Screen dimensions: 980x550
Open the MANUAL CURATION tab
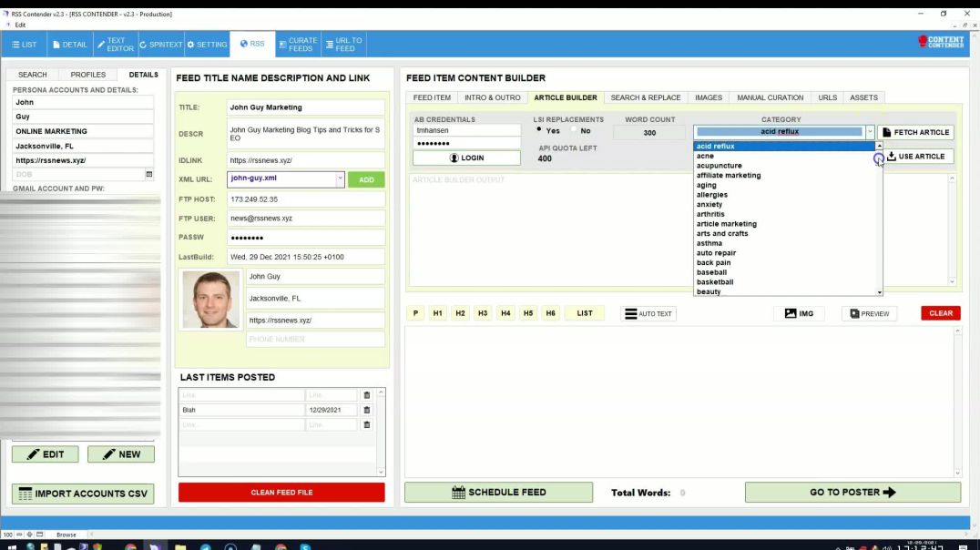pyautogui.click(x=770, y=97)
